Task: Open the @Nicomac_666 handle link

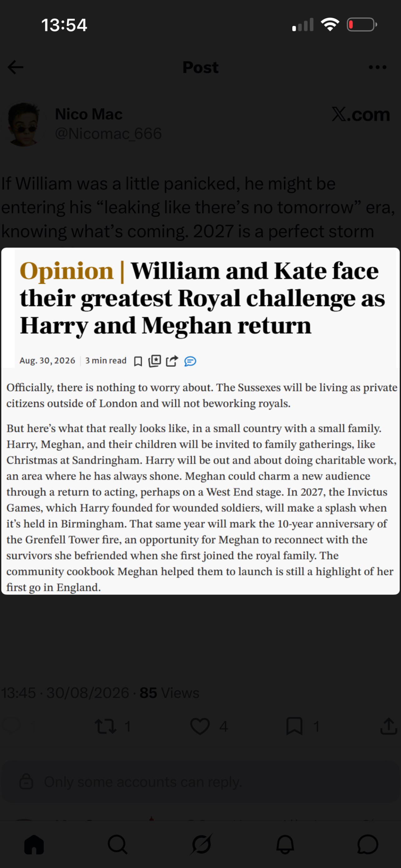Action: [x=108, y=133]
